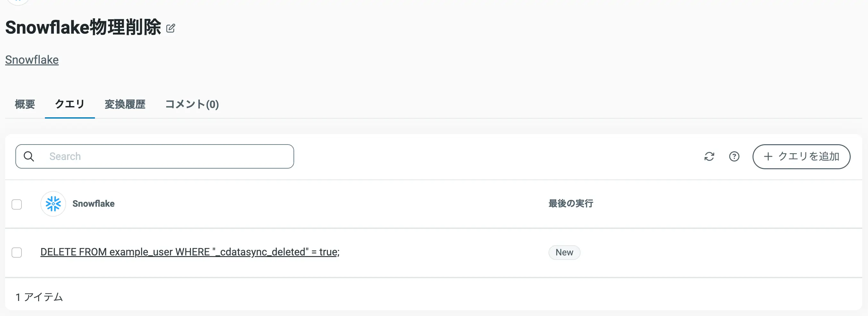Viewport: 868px width, 316px height.
Task: Click the magnifying glass search icon
Action: [29, 156]
